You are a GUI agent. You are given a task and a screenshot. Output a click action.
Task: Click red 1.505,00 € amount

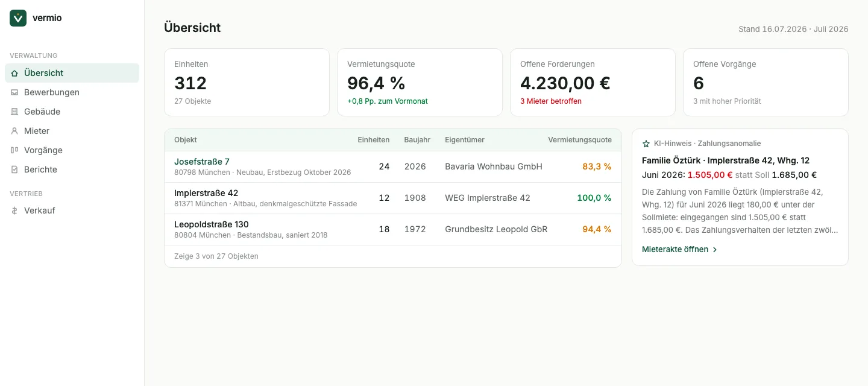[x=710, y=175]
